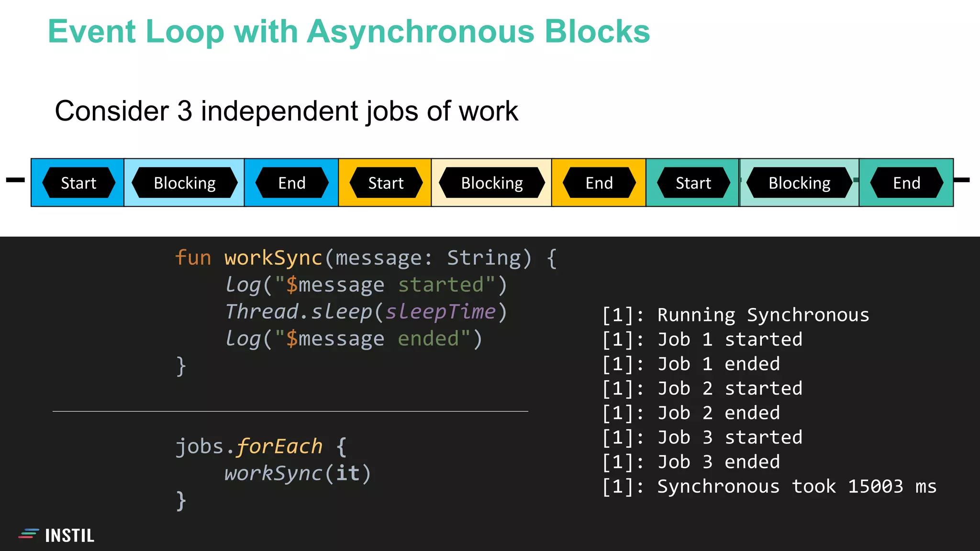The width and height of the screenshot is (980, 551).
Task: Click the light blue Blocking hexagon
Action: [x=184, y=183]
